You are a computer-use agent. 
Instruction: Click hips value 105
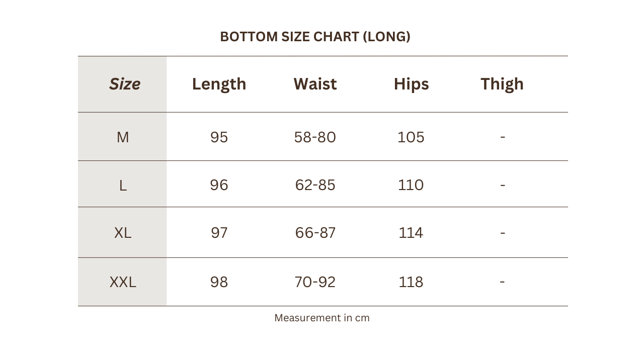(x=411, y=137)
